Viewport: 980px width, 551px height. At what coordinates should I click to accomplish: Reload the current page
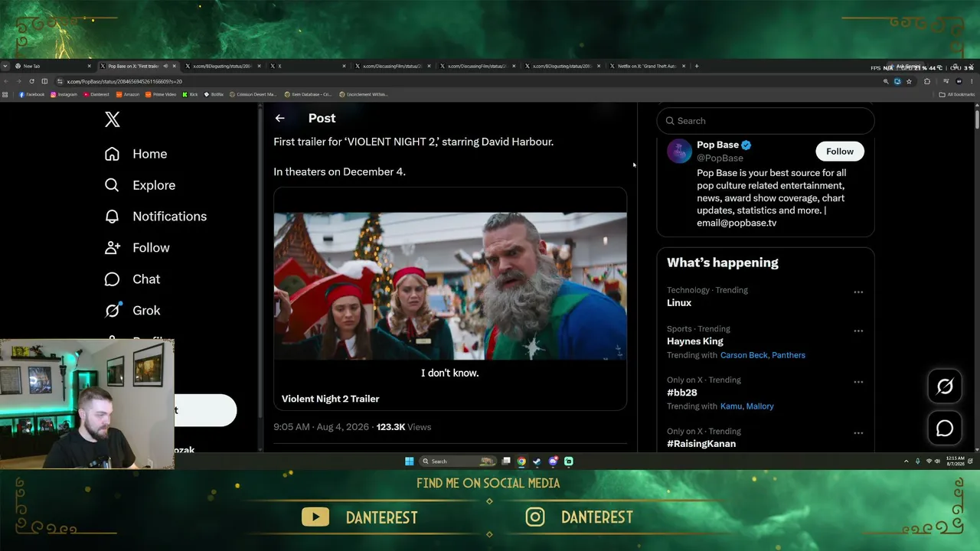(x=31, y=81)
